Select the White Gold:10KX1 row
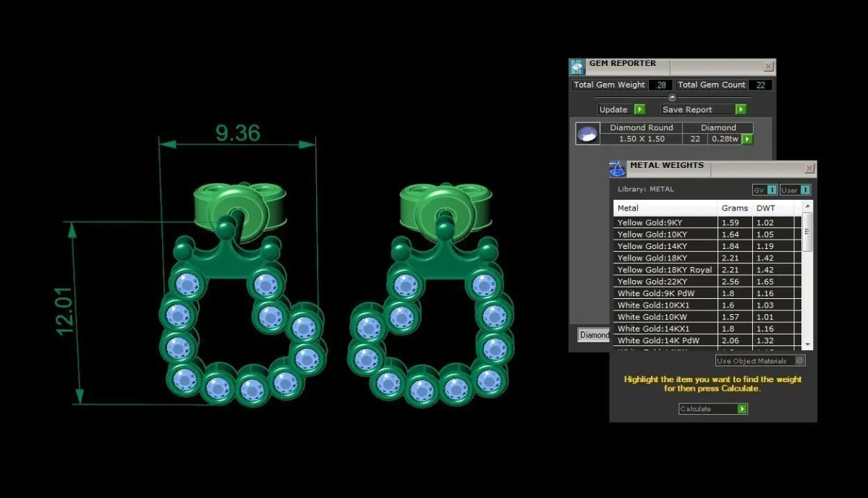Screen dimensions: 868x498 tap(708, 305)
